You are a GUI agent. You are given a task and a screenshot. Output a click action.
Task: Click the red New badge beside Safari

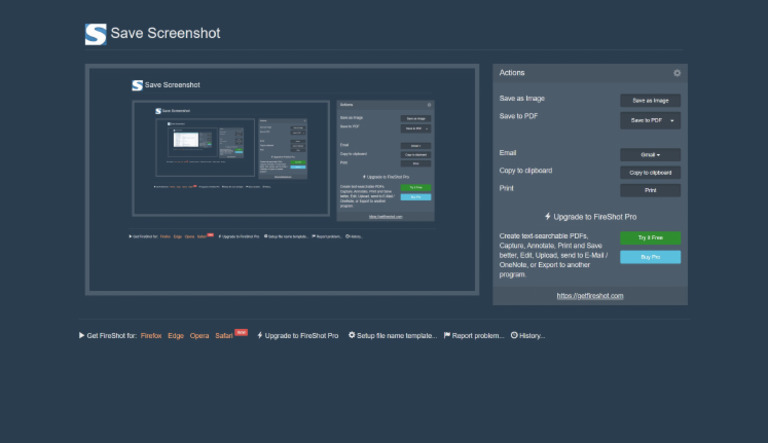(241, 332)
